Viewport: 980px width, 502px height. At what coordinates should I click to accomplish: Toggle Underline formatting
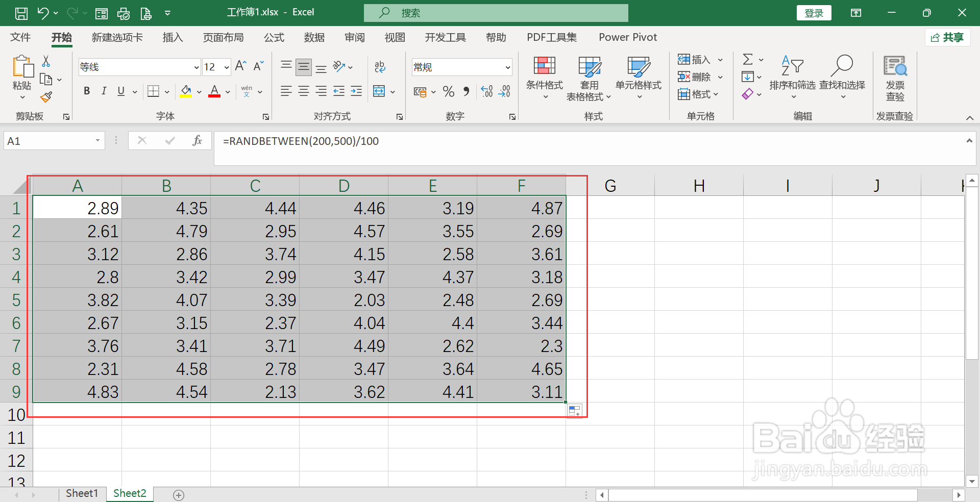pos(121,91)
